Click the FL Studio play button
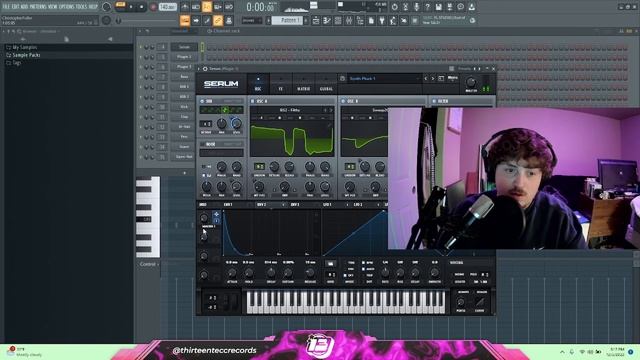The width and height of the screenshot is (640, 360). [x=131, y=7]
